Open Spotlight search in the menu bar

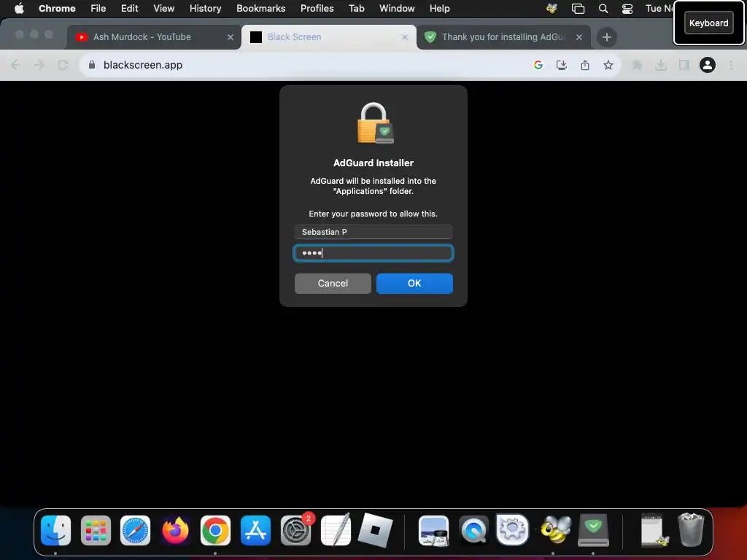[x=603, y=8]
